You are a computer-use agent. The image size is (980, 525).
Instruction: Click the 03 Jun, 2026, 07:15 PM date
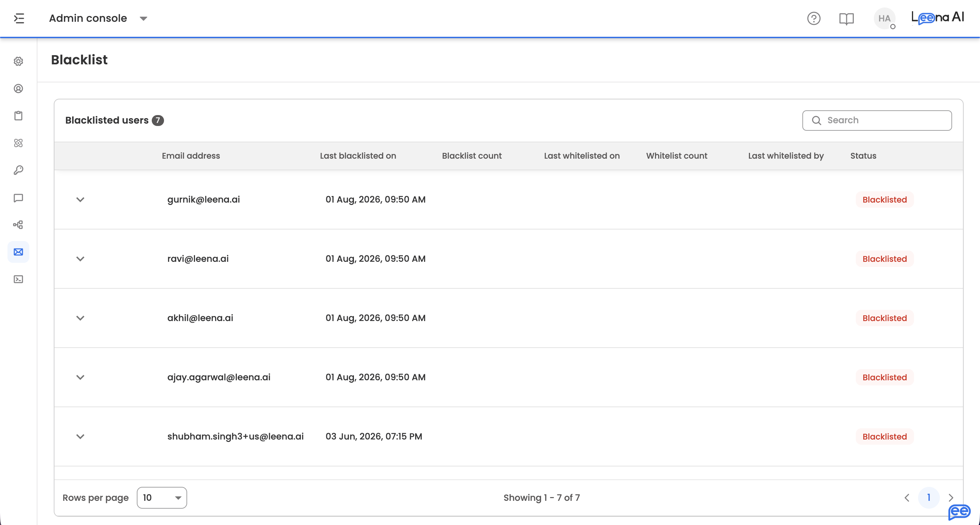(x=374, y=437)
